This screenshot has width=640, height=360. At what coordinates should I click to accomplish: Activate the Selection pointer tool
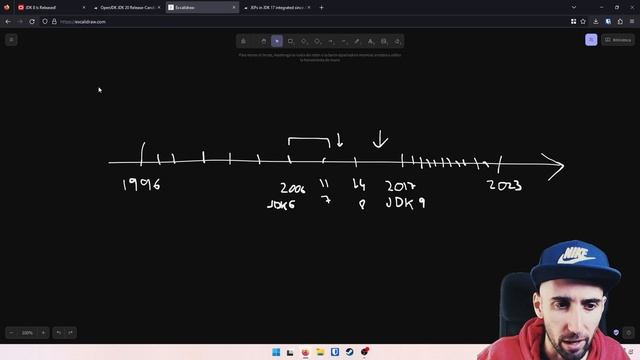(277, 41)
